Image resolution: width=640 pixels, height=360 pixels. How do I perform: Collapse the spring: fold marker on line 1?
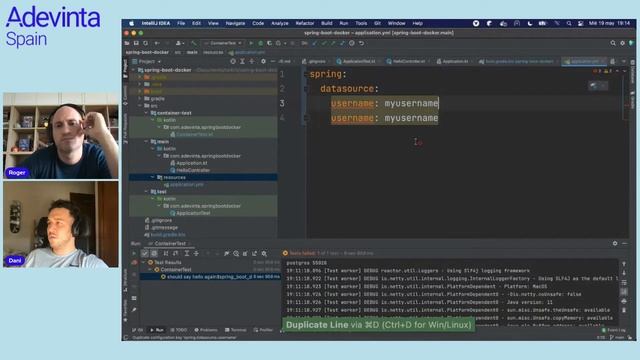[x=305, y=74]
